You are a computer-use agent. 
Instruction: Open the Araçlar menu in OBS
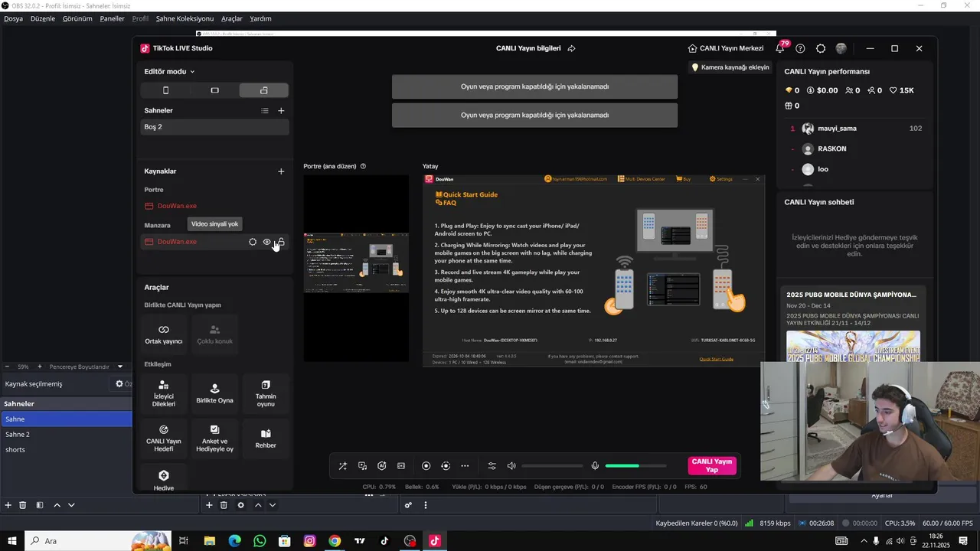coord(232,18)
